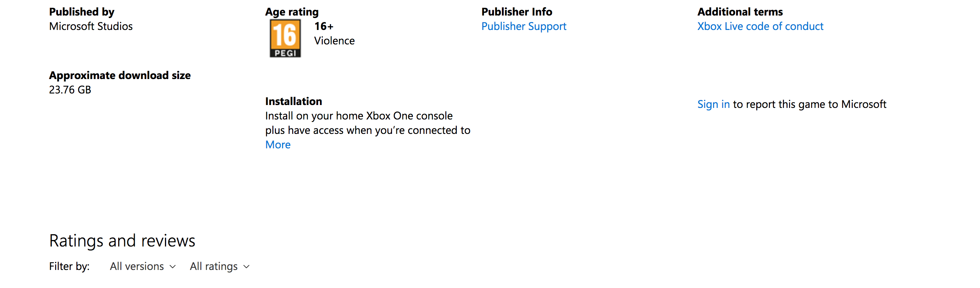This screenshot has width=980, height=288.
Task: Click the Violence rating descriptor
Action: point(334,41)
